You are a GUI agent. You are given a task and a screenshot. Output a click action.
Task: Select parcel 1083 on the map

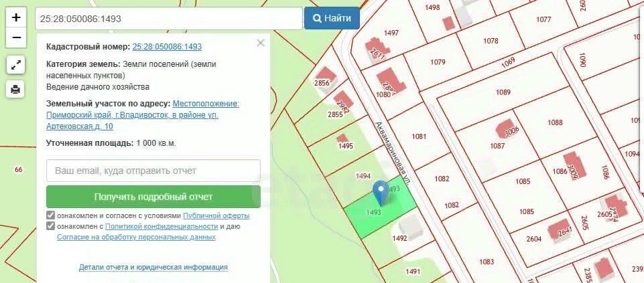coord(487,262)
